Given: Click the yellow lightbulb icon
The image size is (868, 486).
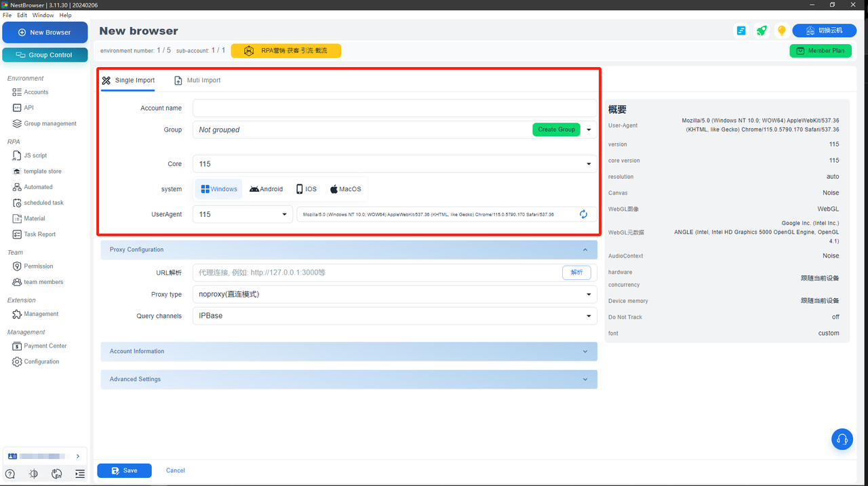Looking at the screenshot, I should click(x=781, y=31).
